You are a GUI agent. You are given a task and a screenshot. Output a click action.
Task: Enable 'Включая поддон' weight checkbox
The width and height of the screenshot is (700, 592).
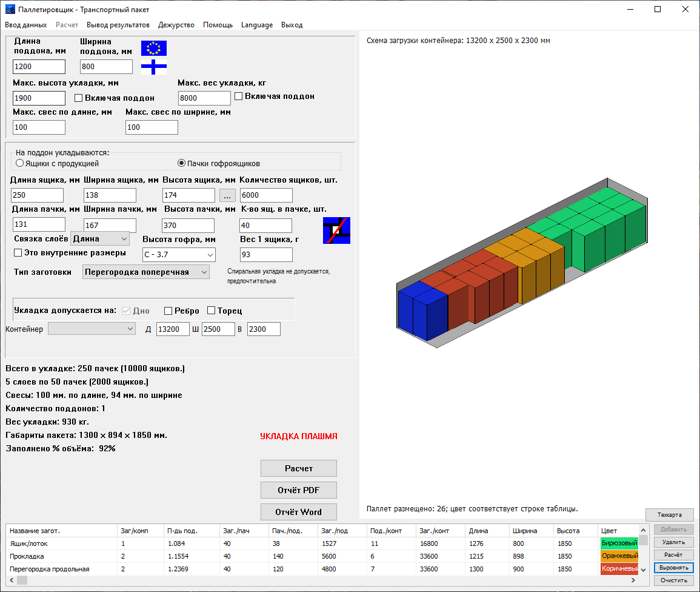238,96
